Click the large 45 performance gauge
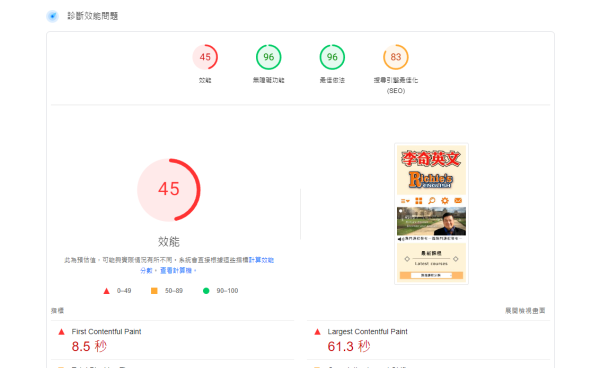The width and height of the screenshot is (600, 368). (x=169, y=190)
